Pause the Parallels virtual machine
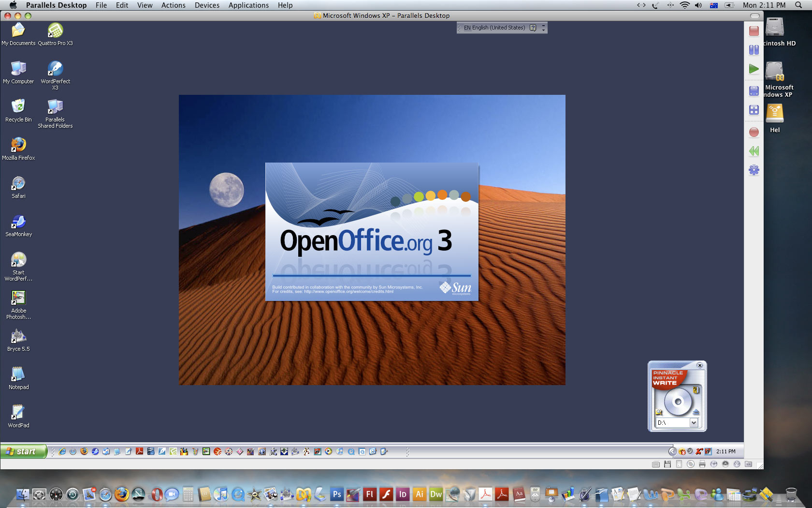This screenshot has height=508, width=812. pyautogui.click(x=754, y=50)
